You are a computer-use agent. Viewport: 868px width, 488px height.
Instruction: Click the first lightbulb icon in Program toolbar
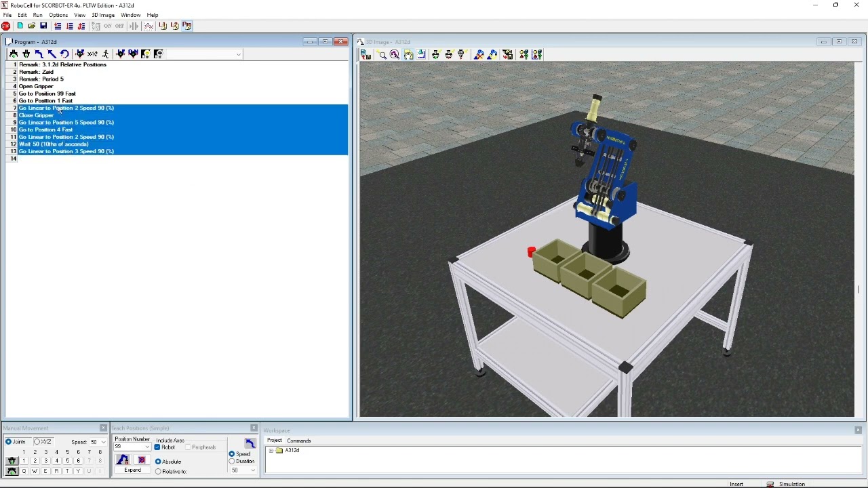[x=146, y=54]
